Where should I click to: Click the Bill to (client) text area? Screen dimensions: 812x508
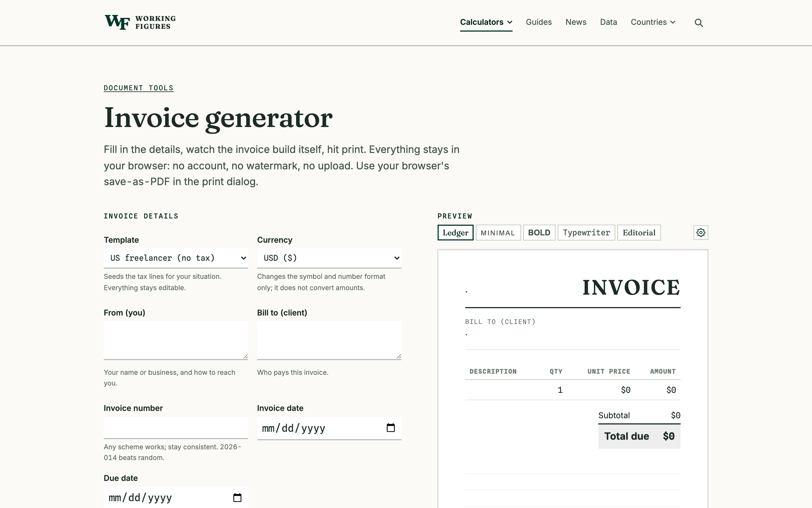(329, 340)
